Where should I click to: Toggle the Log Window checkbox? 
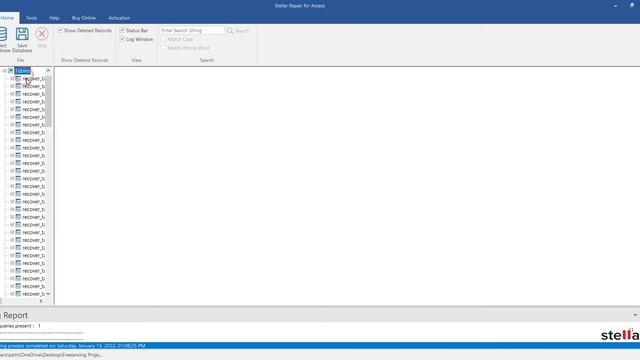122,39
